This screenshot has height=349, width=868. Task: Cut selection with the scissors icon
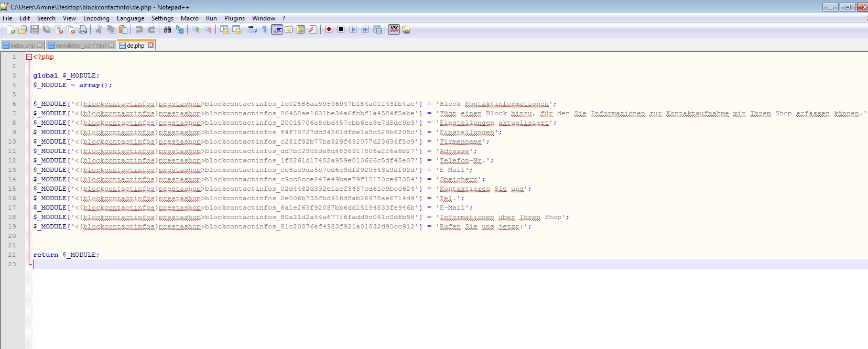pos(99,30)
